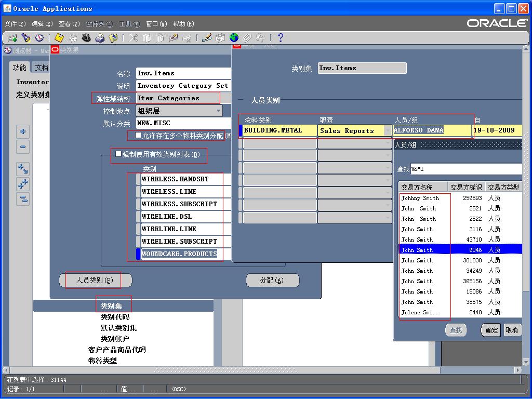Enable 允许存在多个物料类别分配 checkbox

(x=138, y=135)
